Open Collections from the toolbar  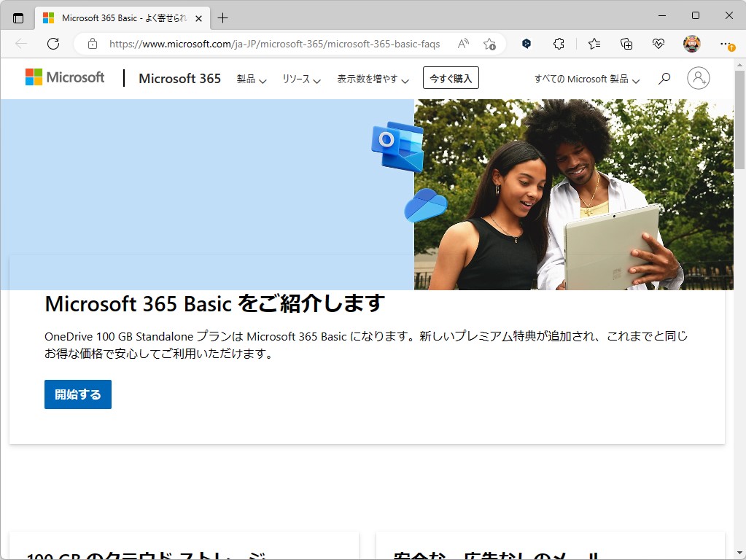(x=626, y=44)
